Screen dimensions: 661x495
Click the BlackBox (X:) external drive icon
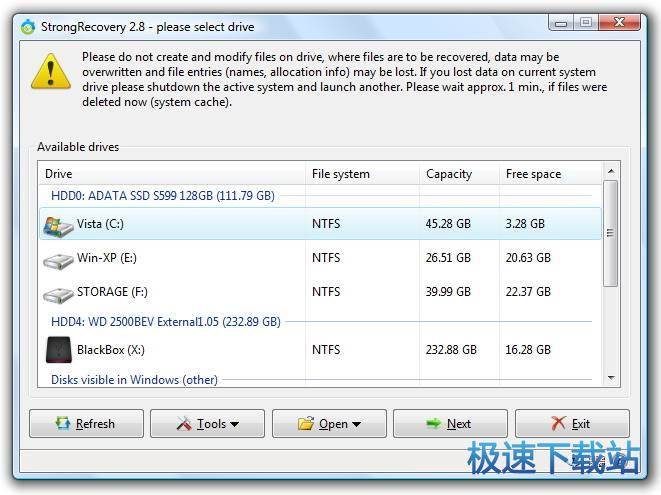[59, 350]
